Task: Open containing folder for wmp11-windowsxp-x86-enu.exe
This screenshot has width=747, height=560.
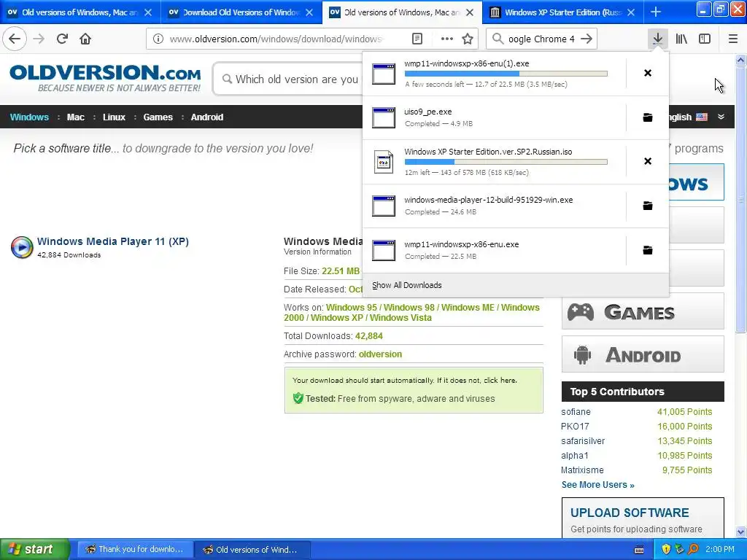Action: pos(648,250)
